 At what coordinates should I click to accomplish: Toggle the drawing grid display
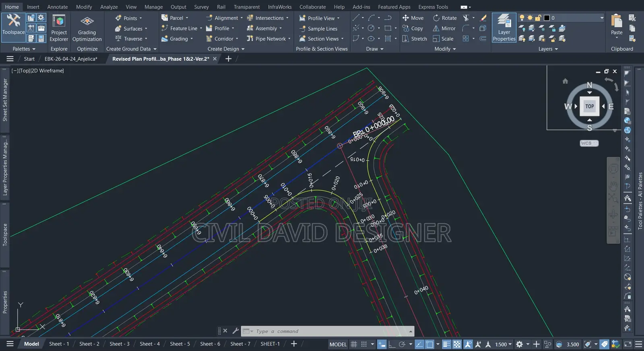[354, 344]
